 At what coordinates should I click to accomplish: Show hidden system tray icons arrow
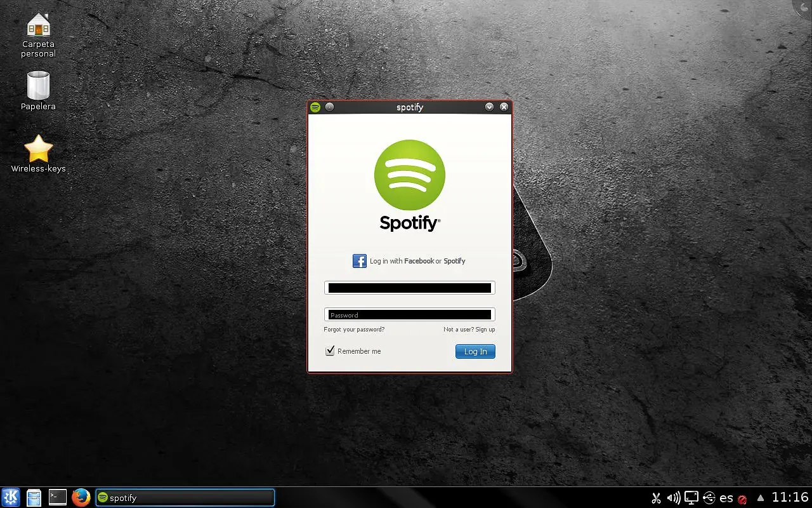761,498
